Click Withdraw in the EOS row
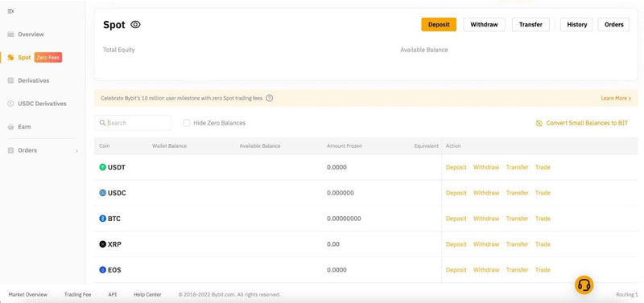 coord(486,270)
